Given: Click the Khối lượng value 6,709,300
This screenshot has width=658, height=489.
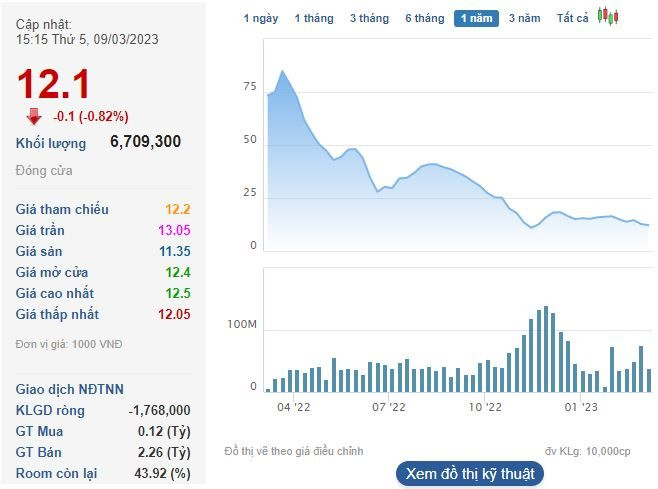Looking at the screenshot, I should [x=145, y=142].
